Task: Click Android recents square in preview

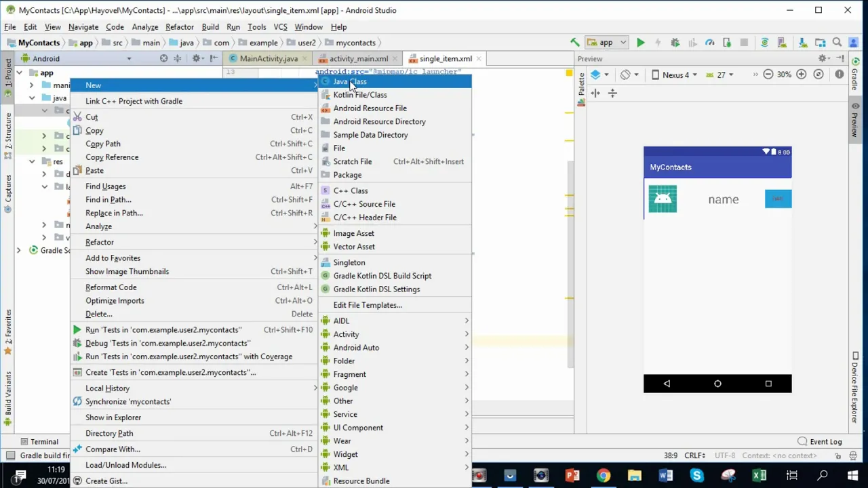Action: pos(768,384)
